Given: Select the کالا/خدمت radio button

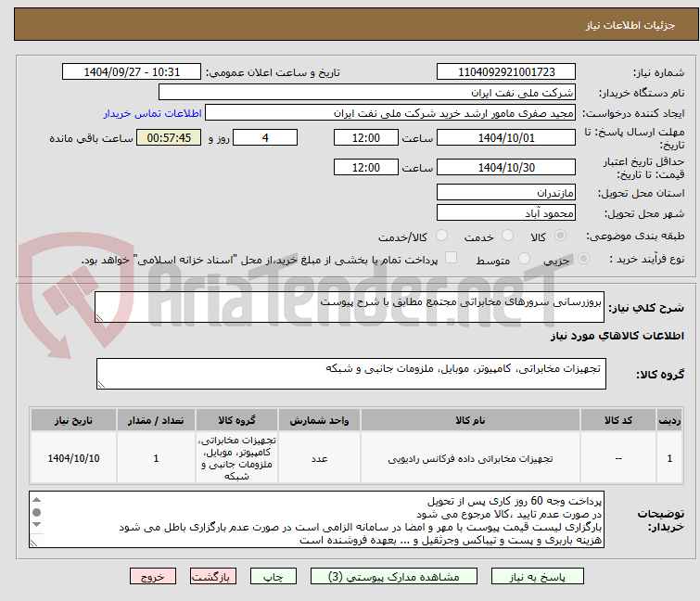Looking at the screenshot, I should pyautogui.click(x=441, y=236).
